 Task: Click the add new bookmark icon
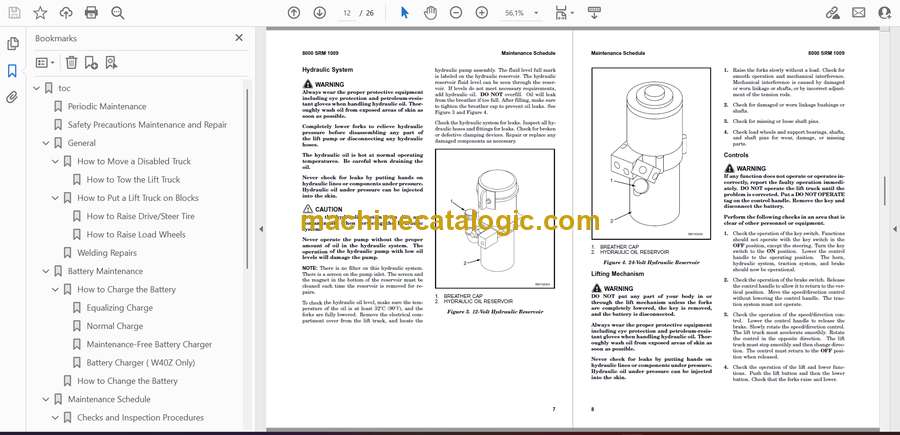point(91,63)
